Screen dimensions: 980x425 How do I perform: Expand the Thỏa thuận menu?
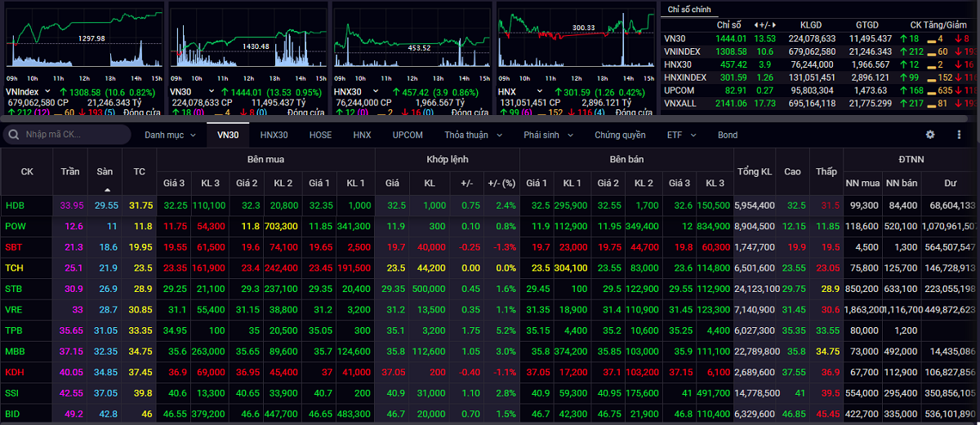[x=473, y=135]
